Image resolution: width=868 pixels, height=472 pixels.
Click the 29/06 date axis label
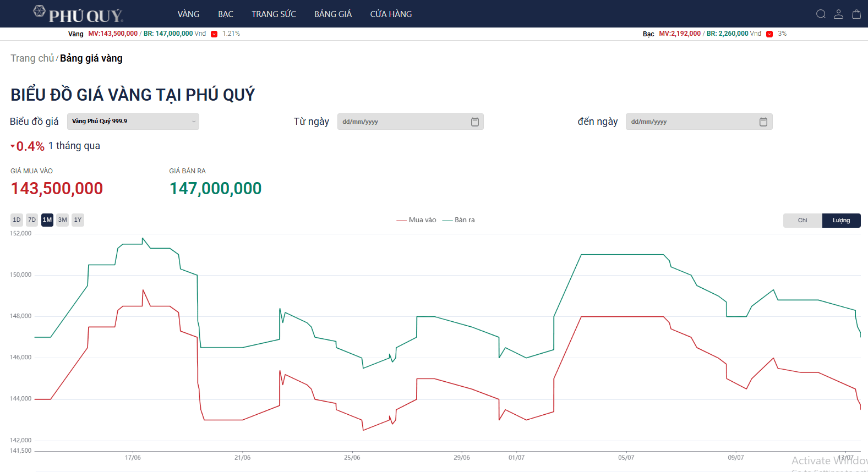tap(462, 458)
